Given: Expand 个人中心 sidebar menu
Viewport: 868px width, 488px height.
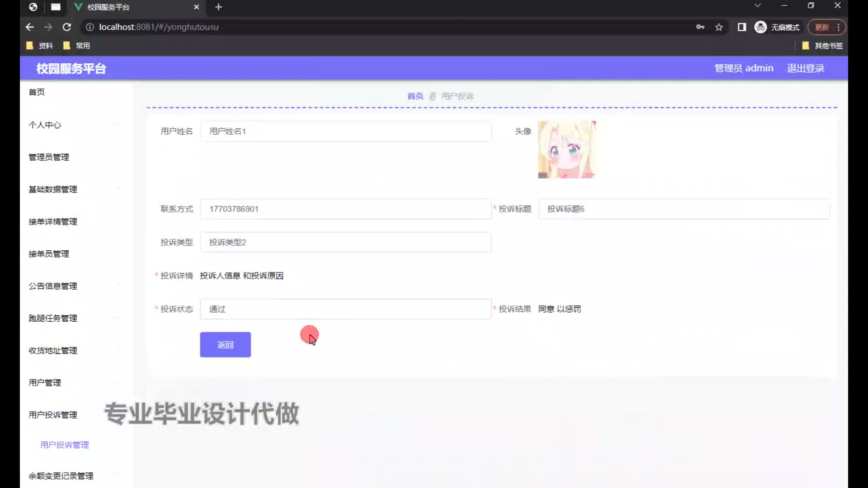Looking at the screenshot, I should pyautogui.click(x=45, y=125).
